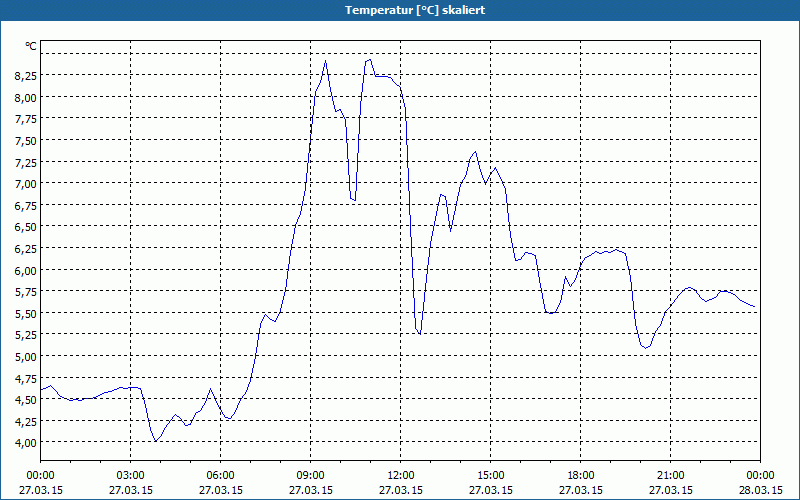Select the '6,50' temperature axis label
The image size is (800, 500).
click(26, 228)
